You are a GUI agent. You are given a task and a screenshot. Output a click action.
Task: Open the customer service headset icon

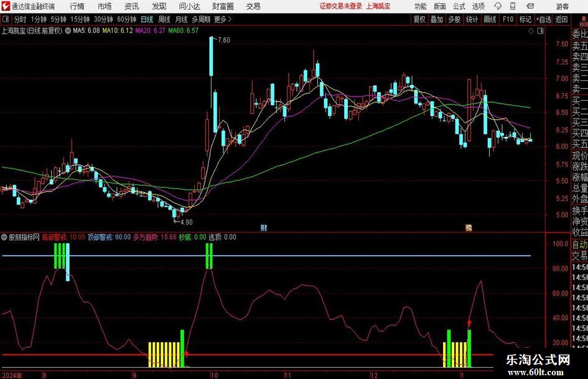point(498,6)
